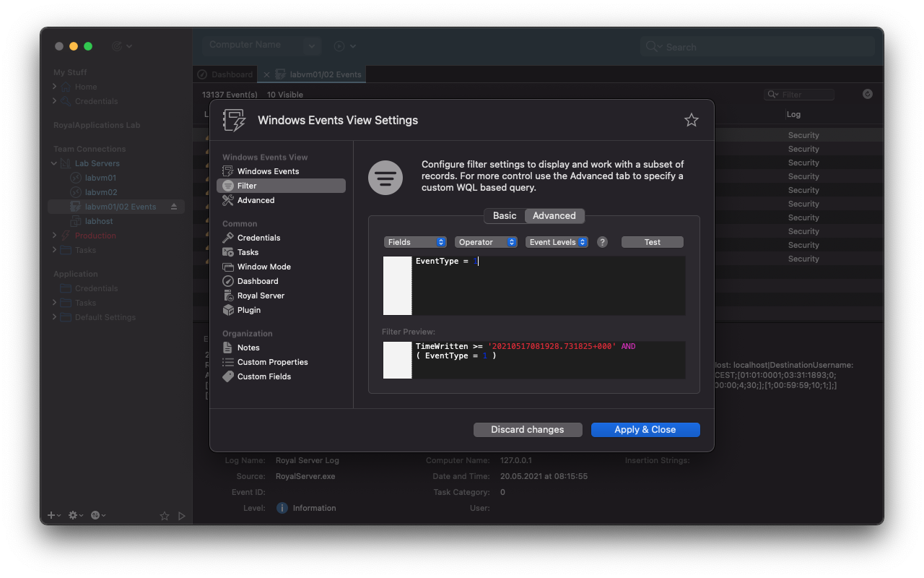Image resolution: width=924 pixels, height=578 pixels.
Task: Toggle the favorite star in the dialog header
Action: [x=691, y=120]
